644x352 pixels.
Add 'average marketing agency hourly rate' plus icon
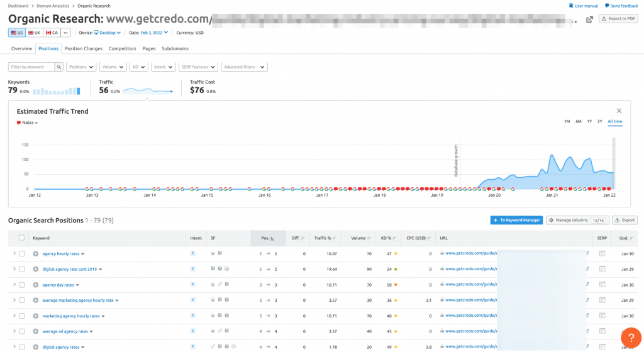click(36, 300)
